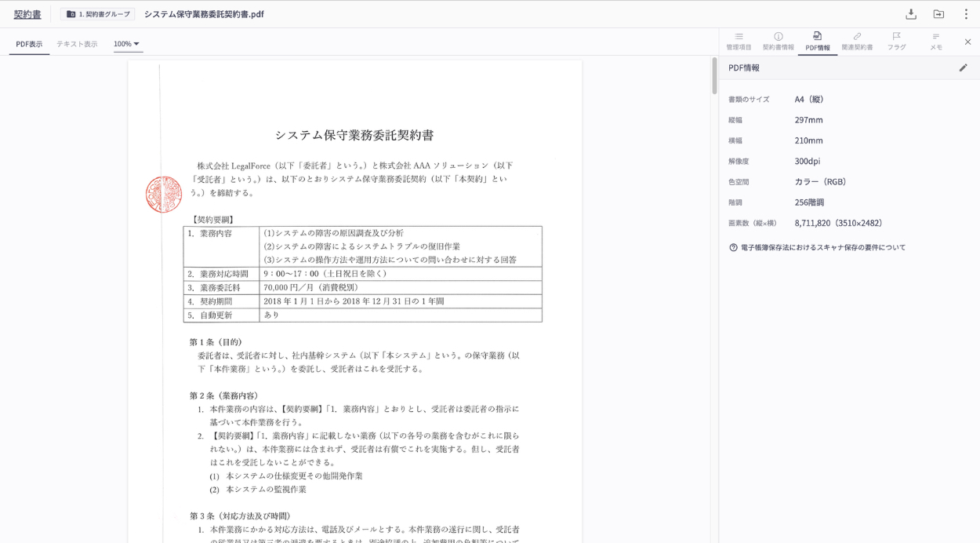The image size is (980, 543).
Task: Open the 関連契約書 tab
Action: [857, 42]
